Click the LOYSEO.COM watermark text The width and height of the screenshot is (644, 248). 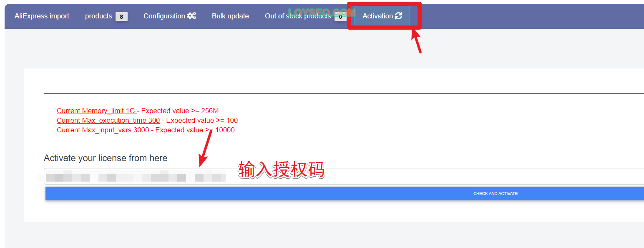[322, 13]
